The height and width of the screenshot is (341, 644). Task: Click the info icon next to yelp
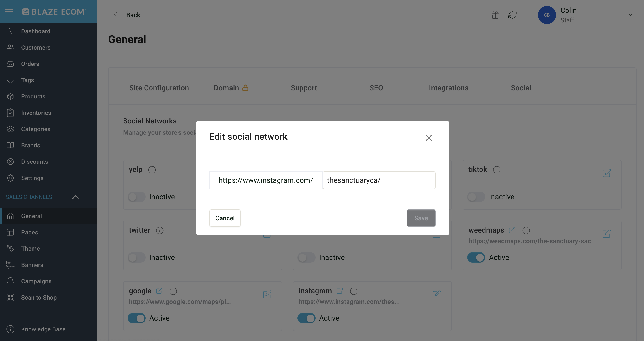click(152, 170)
